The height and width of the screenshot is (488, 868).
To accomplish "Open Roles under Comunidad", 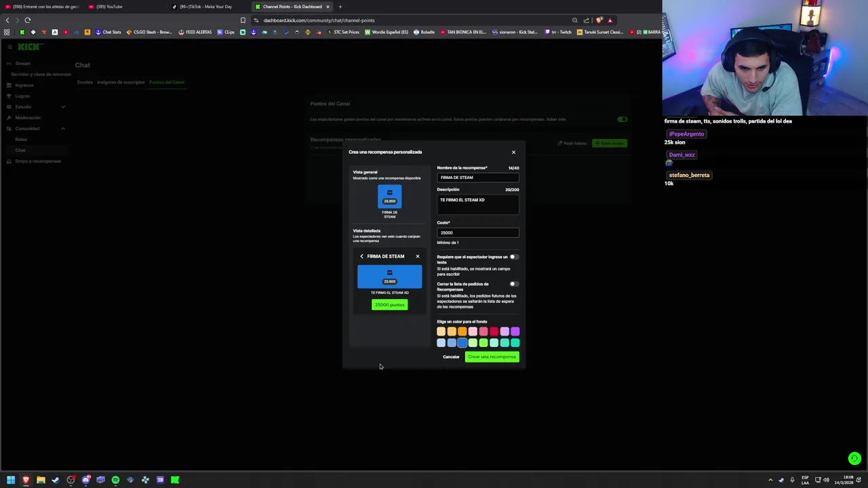I will pyautogui.click(x=21, y=140).
